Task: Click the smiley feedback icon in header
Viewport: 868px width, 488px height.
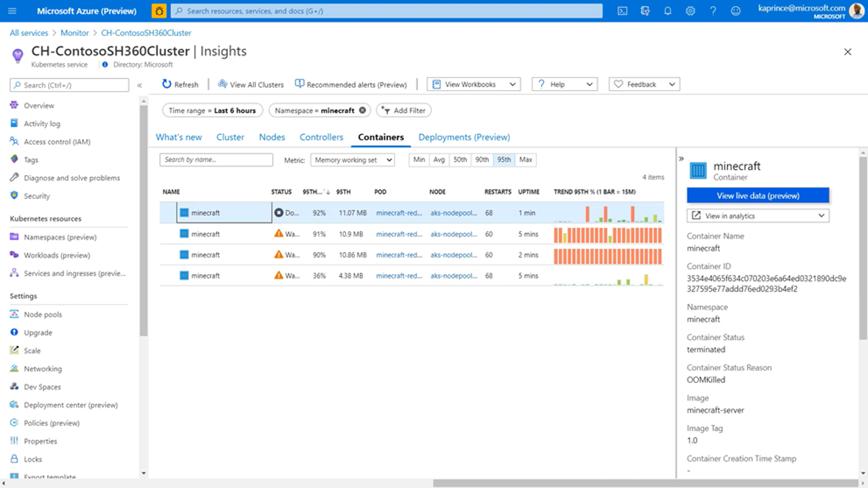Action: click(736, 11)
